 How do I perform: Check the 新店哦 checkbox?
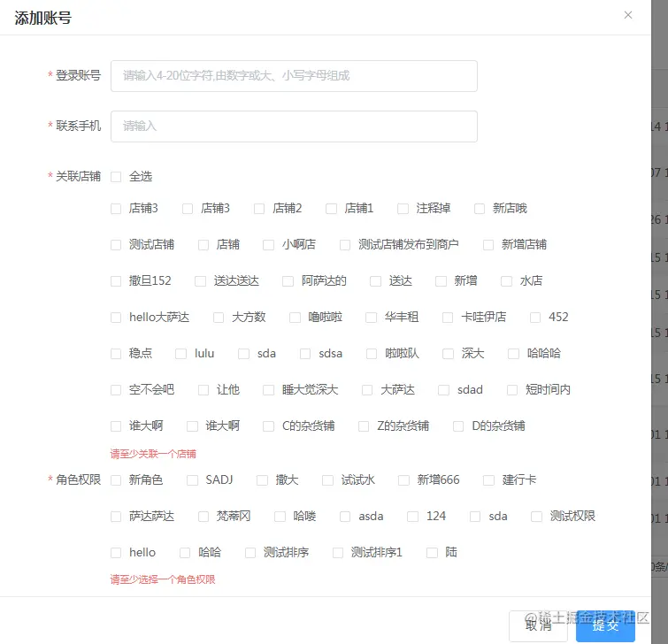(x=480, y=209)
